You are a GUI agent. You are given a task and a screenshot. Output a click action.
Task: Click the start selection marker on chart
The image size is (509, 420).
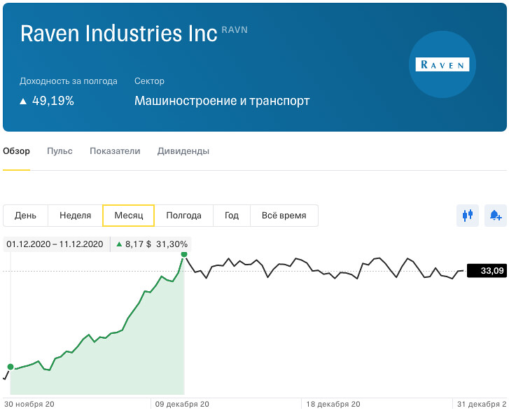pos(11,367)
